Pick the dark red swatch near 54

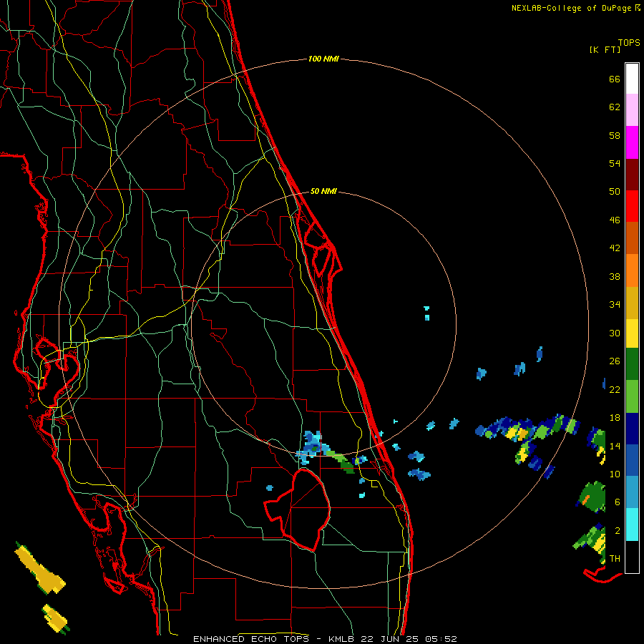pyautogui.click(x=632, y=175)
